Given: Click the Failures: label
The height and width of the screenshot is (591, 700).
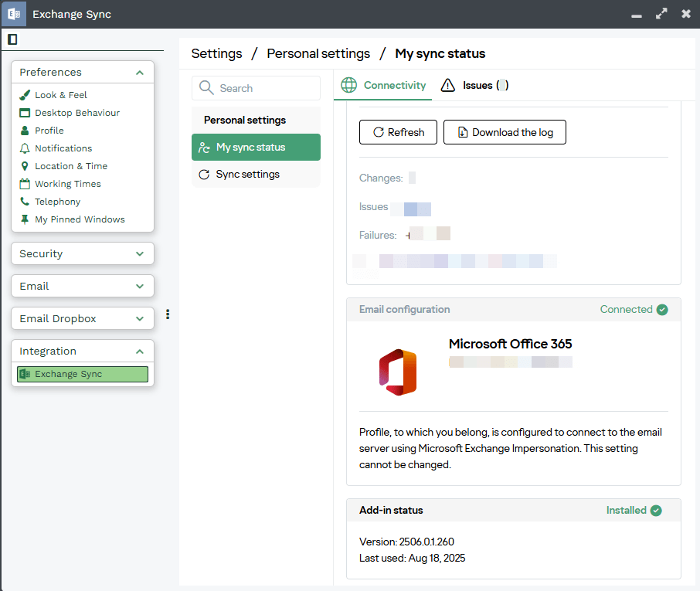Looking at the screenshot, I should point(378,235).
